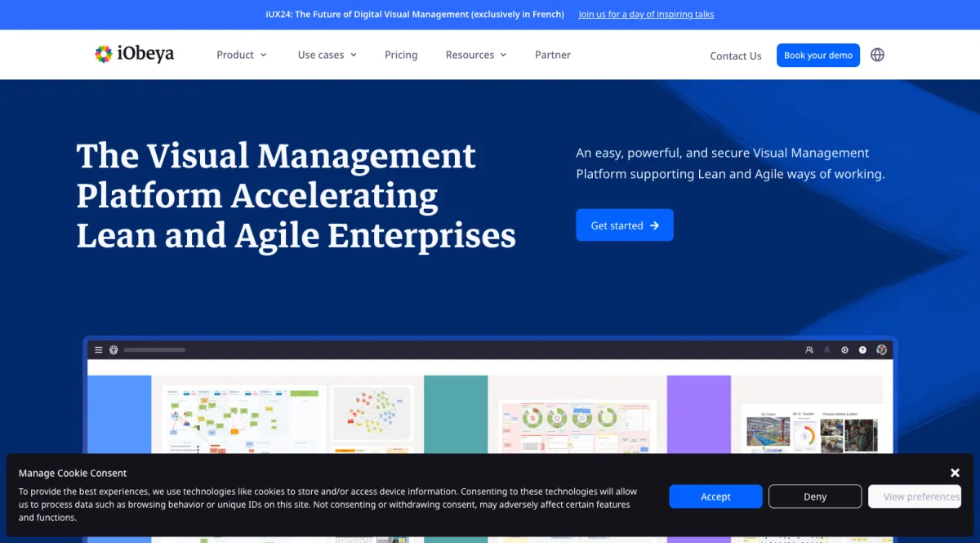Viewport: 980px width, 543px height.
Task: Close the cookie consent banner
Action: click(955, 473)
